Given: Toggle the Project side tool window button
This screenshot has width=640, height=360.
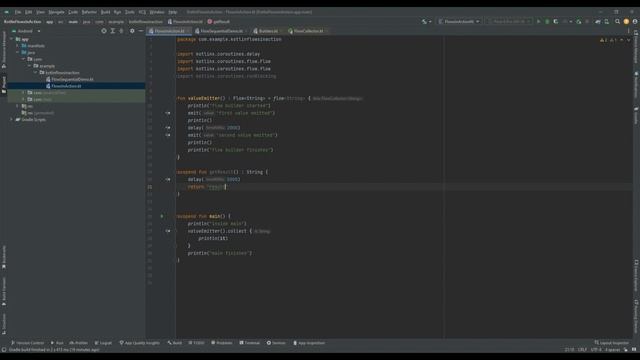Looking at the screenshot, I should click(4, 84).
